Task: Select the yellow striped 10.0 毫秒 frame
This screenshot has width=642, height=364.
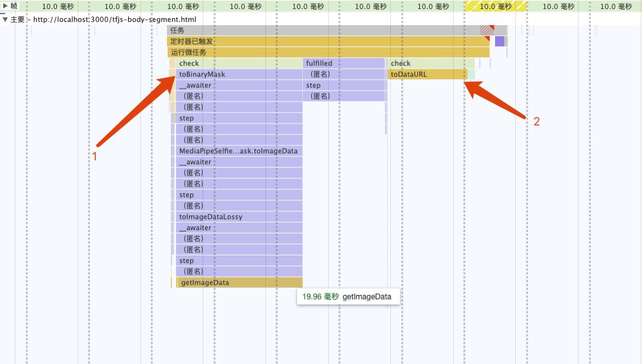Action: coord(496,6)
